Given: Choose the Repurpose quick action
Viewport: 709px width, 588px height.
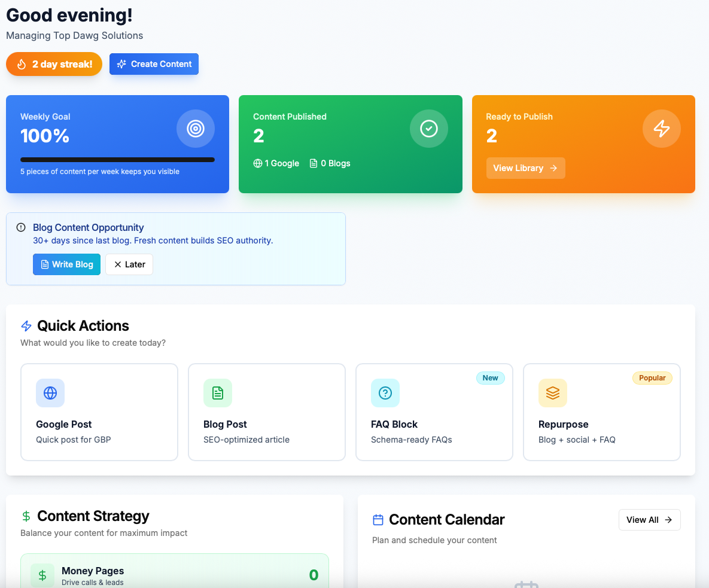Looking at the screenshot, I should tap(602, 412).
